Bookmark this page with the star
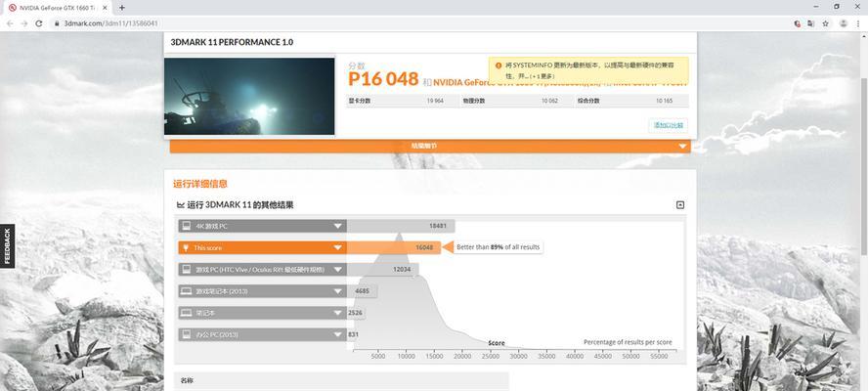 click(x=825, y=23)
